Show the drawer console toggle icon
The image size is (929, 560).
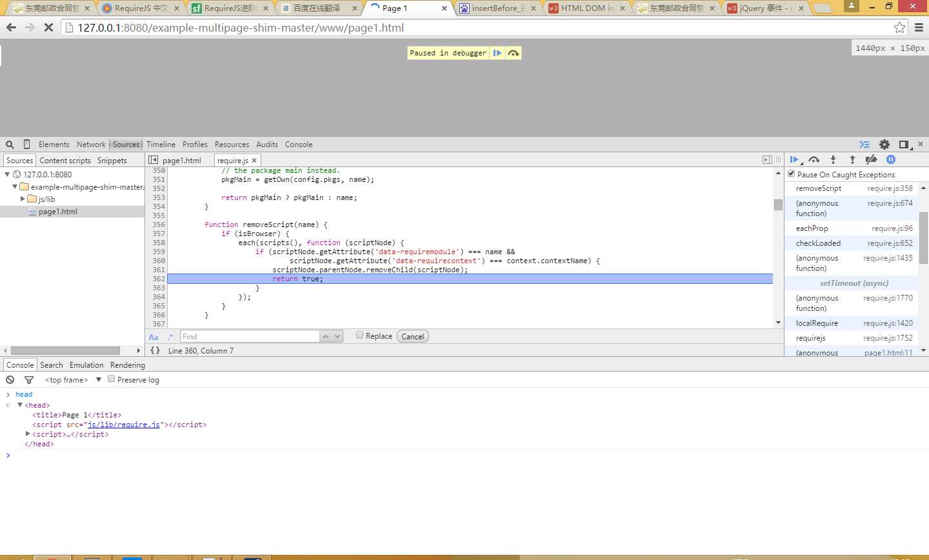coord(864,145)
